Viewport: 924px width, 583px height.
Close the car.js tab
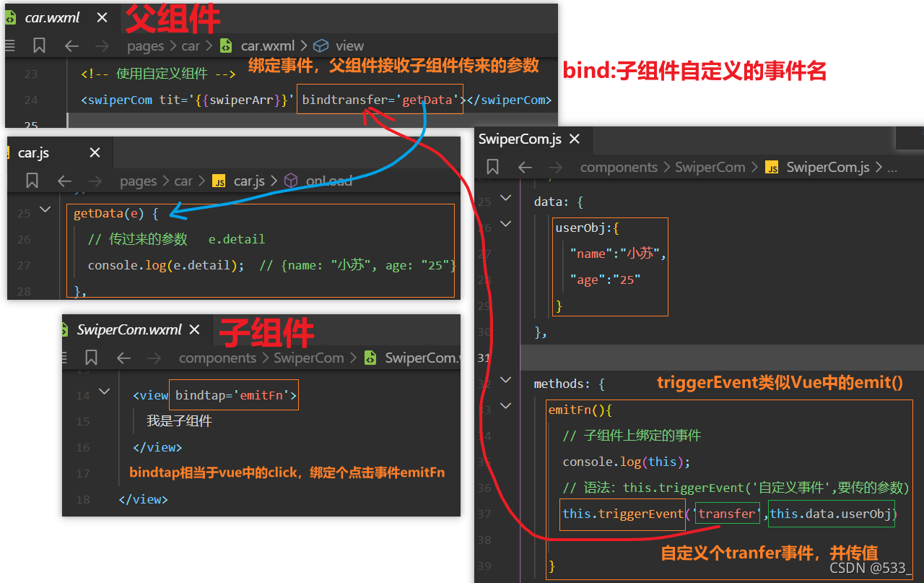95,152
